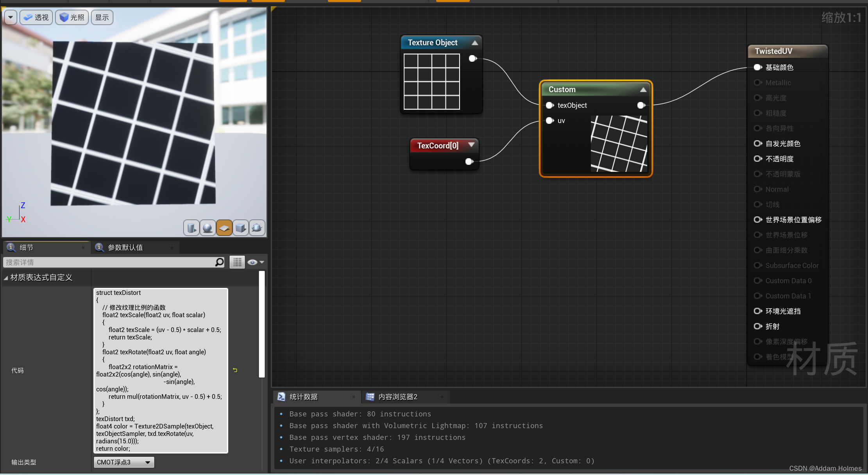Screen dimensions: 868x475
Task: Switch to the 参数默认值 tab
Action: coord(125,248)
